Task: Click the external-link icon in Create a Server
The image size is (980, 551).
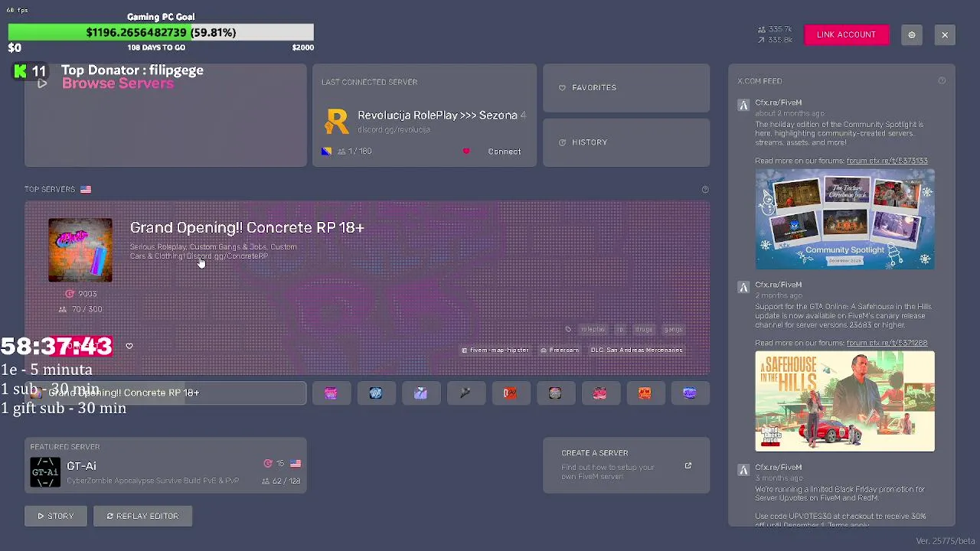Action: click(688, 465)
